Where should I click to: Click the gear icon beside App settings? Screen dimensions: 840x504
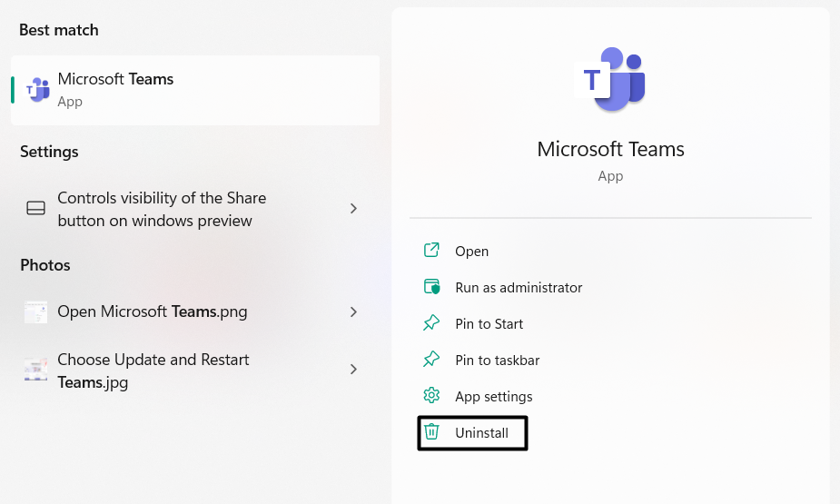coord(431,396)
